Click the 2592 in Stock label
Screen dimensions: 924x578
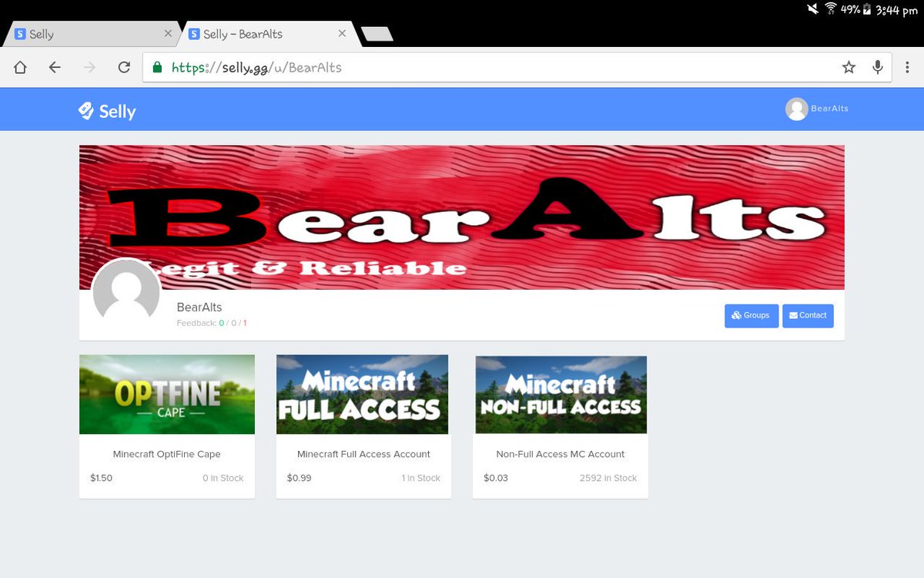(x=608, y=478)
